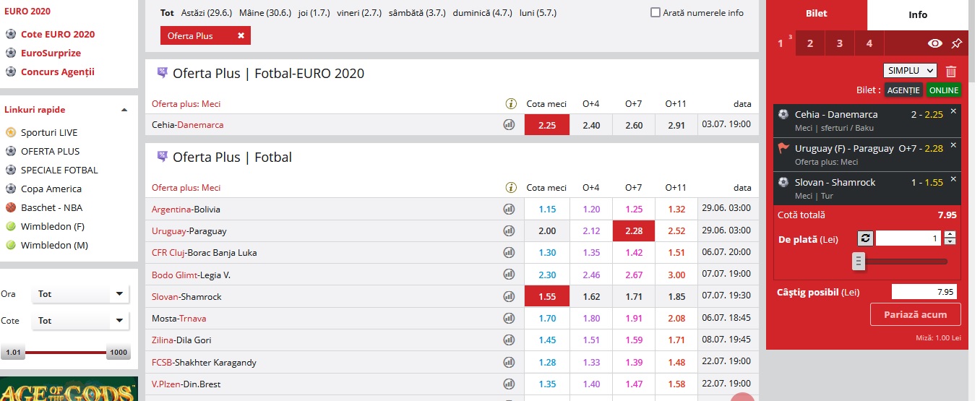Open statistics icon for FCSB-Shakhter Karagandy
Image resolution: width=980 pixels, height=401 pixels.
point(510,362)
